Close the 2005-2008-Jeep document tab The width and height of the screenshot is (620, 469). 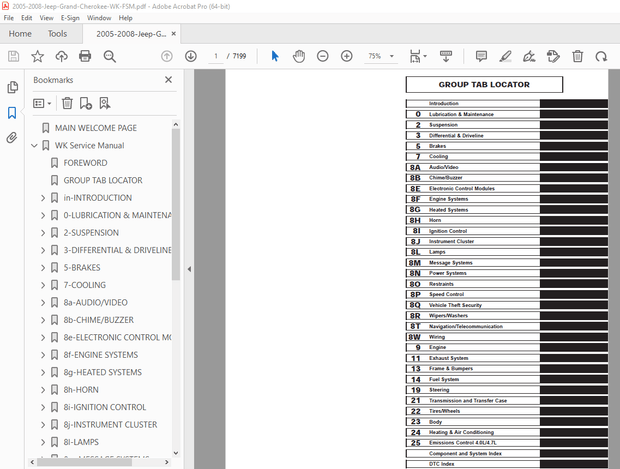click(x=174, y=34)
